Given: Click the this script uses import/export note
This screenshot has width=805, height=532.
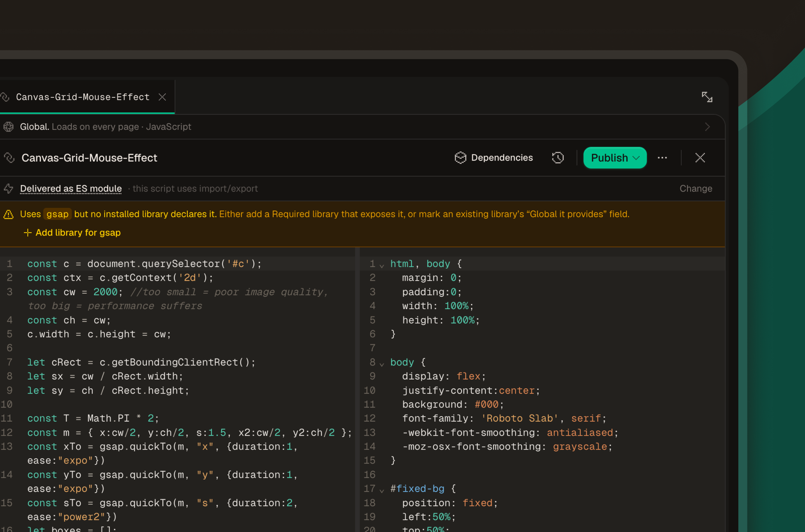Looking at the screenshot, I should [195, 189].
